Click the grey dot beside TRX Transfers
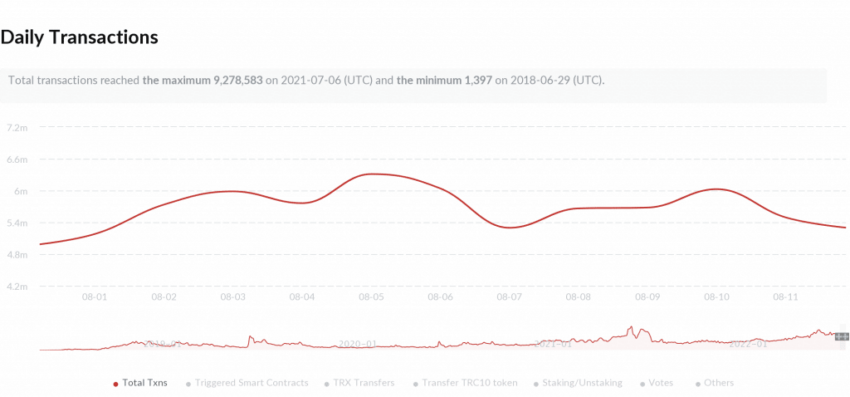This screenshot has height=397, width=850. click(327, 384)
